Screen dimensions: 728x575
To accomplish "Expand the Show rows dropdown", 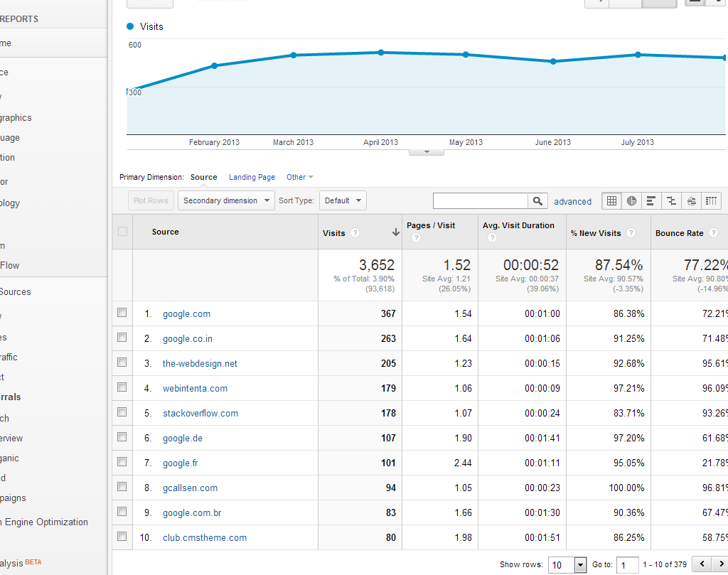I will [x=567, y=565].
